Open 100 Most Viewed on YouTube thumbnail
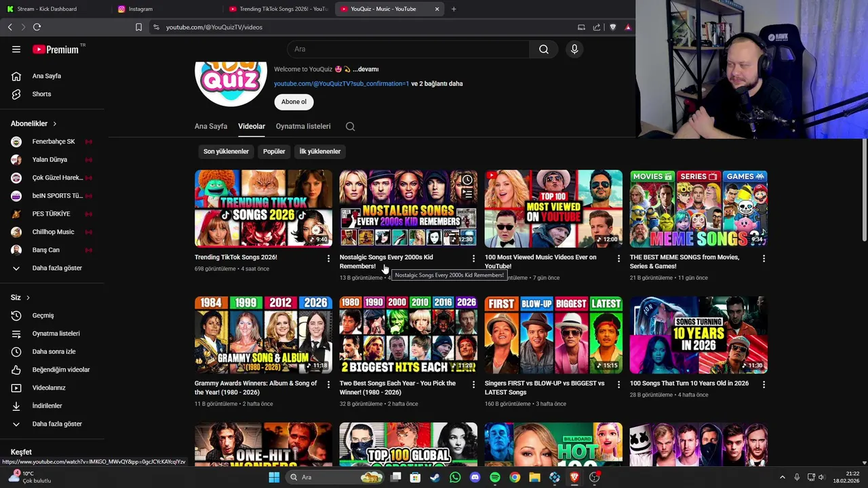Screen dimensions: 868x488 (553, 208)
